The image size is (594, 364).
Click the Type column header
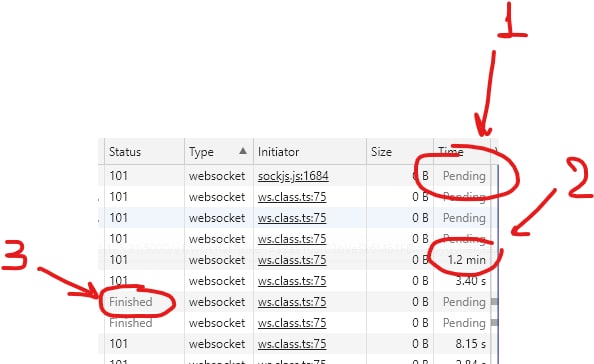[219, 152]
